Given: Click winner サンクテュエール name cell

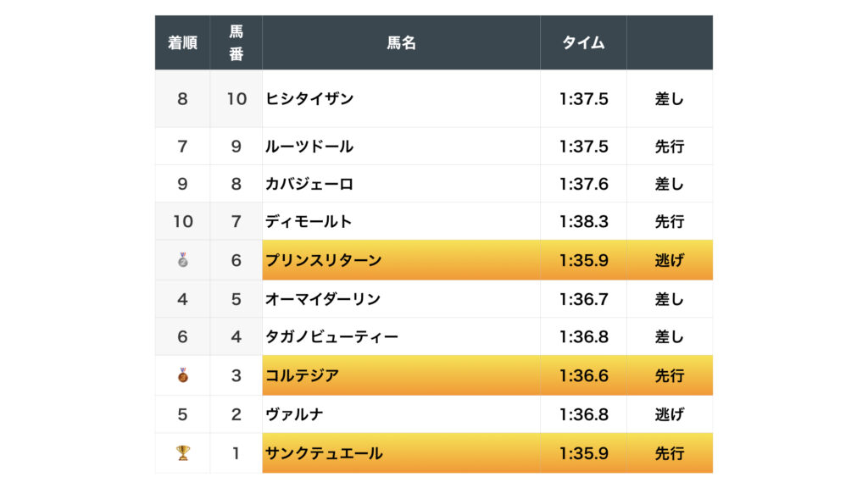Looking at the screenshot, I should pos(324,453).
